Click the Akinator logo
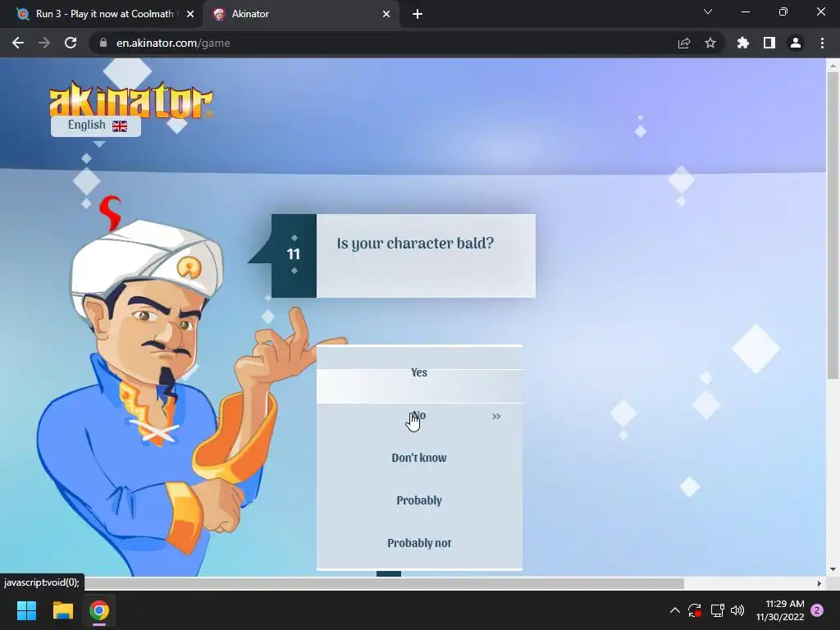 click(131, 99)
